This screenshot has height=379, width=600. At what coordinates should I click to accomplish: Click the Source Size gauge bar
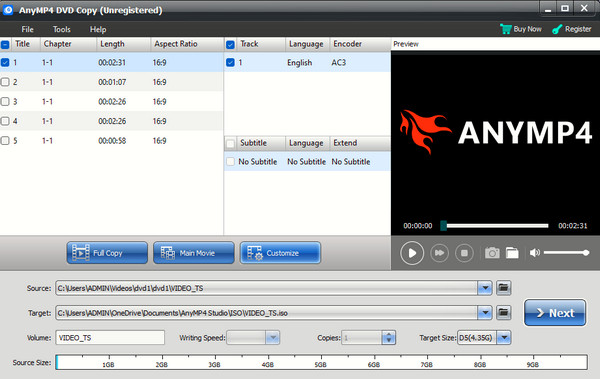[321, 362]
